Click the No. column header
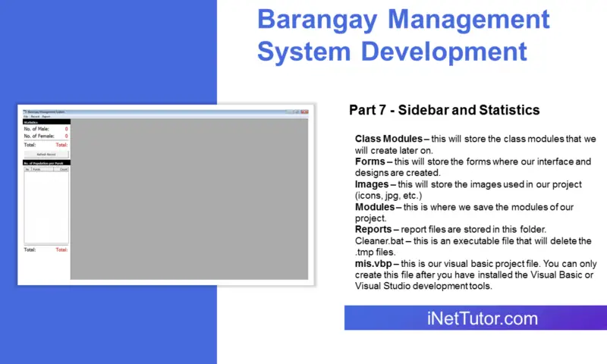607x364 pixels. coord(27,169)
